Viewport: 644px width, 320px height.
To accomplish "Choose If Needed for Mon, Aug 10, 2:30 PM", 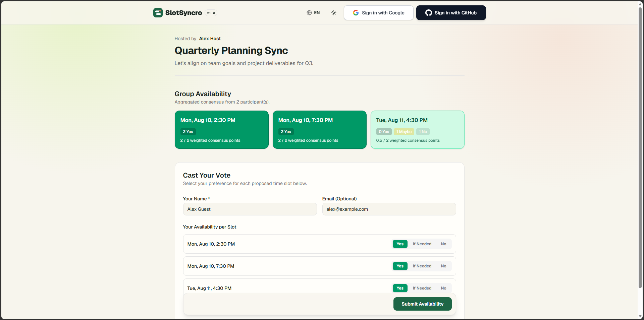I will (x=422, y=244).
